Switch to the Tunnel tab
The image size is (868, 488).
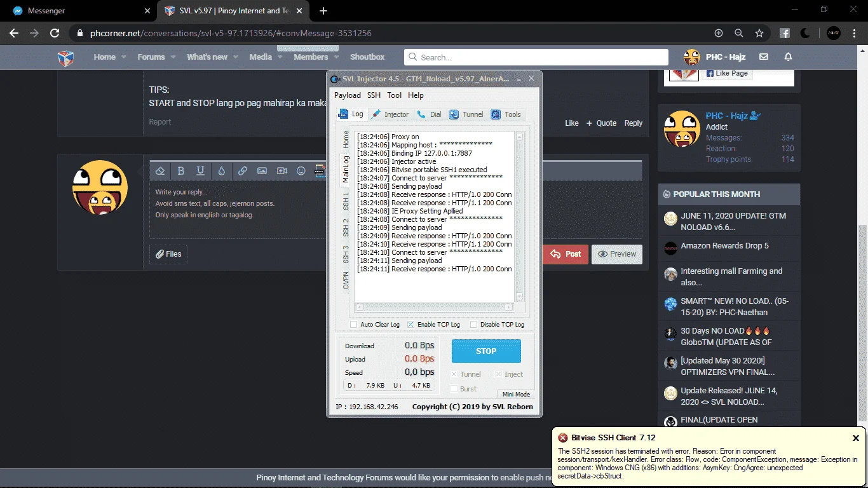point(466,114)
